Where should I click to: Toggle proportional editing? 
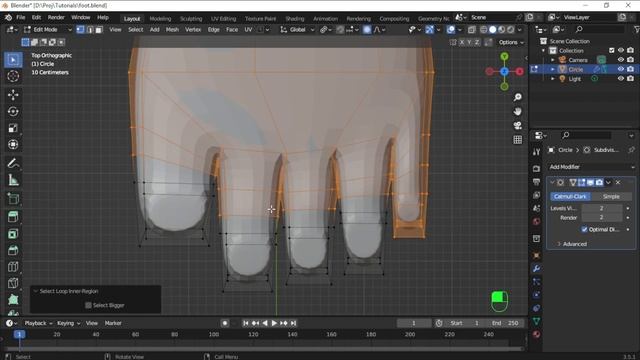pyautogui.click(x=367, y=29)
